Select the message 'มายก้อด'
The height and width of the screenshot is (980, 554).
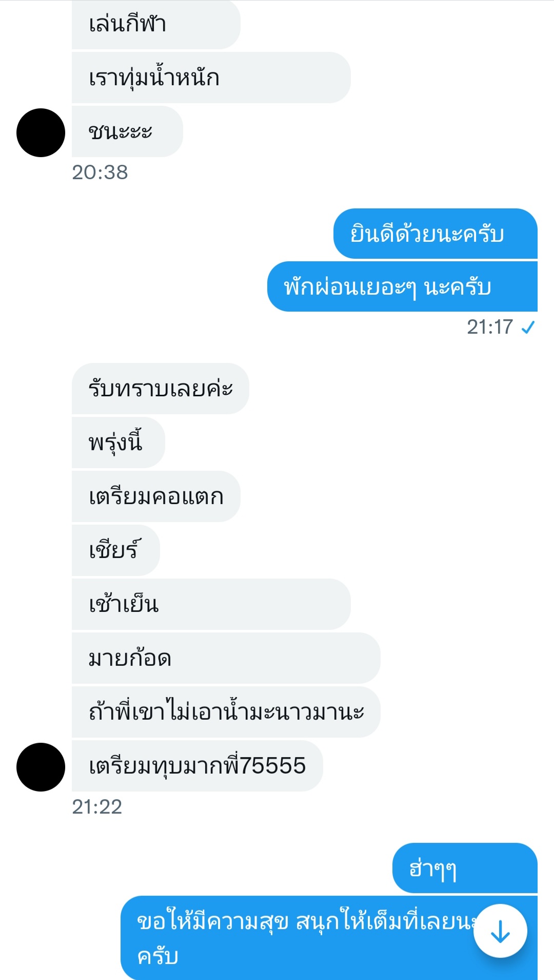pyautogui.click(x=226, y=658)
